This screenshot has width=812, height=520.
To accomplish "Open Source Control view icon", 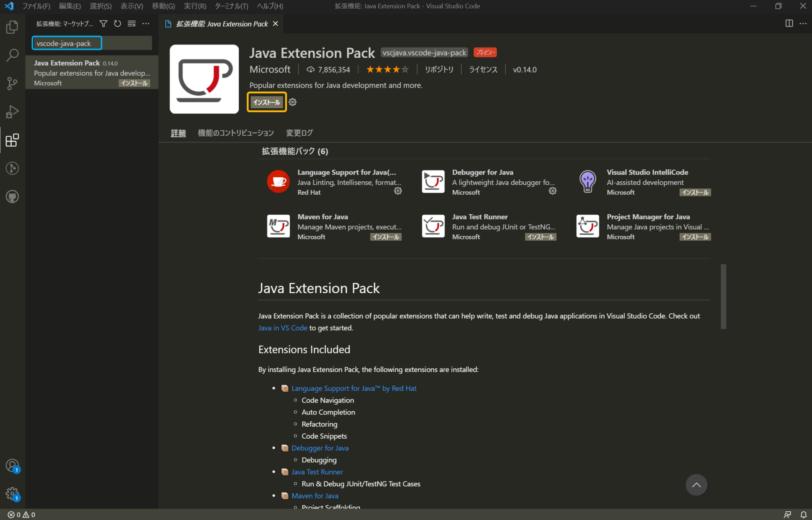I will [12, 83].
